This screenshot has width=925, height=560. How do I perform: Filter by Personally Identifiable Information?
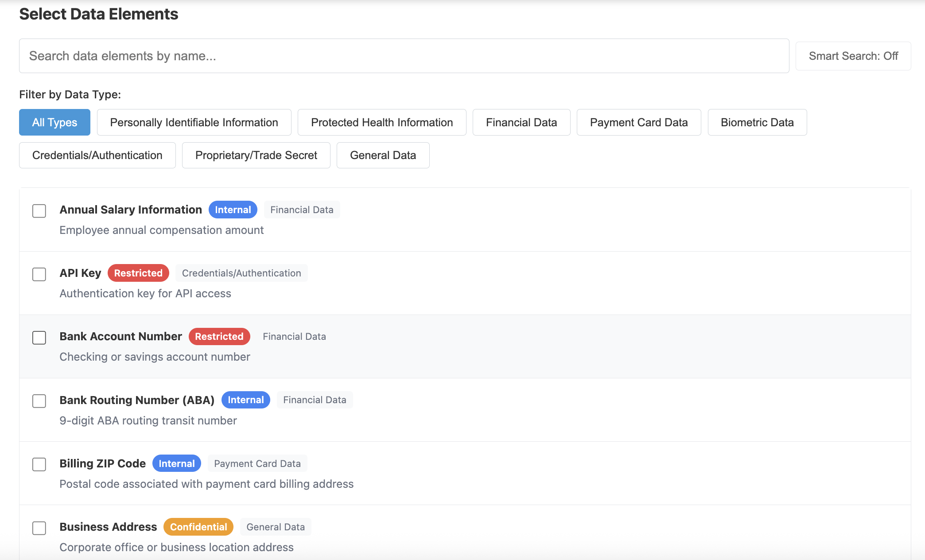point(194,122)
